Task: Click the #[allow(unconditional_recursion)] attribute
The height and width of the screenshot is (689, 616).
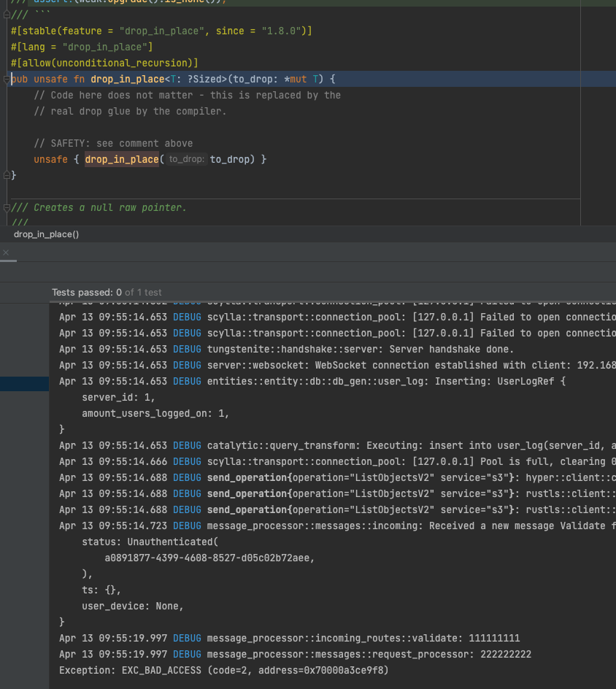Action: 104,63
